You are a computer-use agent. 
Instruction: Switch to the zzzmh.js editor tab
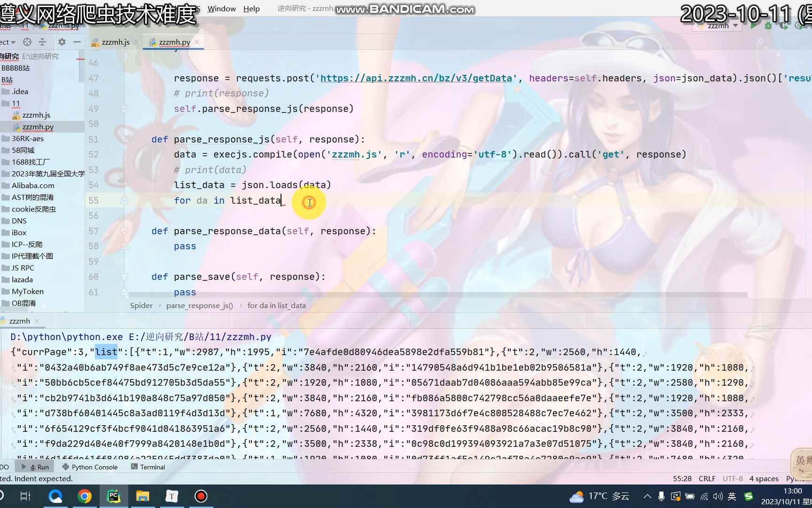click(x=116, y=42)
